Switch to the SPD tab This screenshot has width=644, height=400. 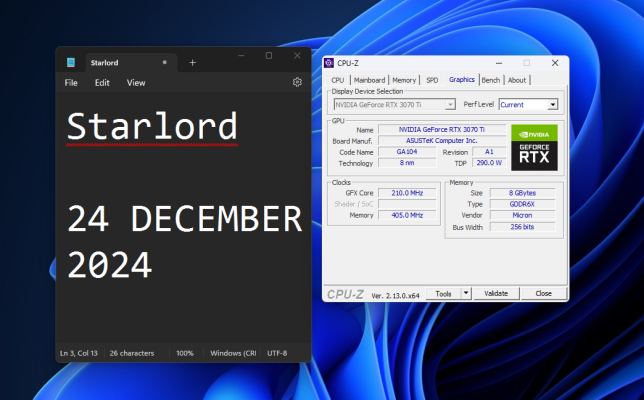coord(432,80)
